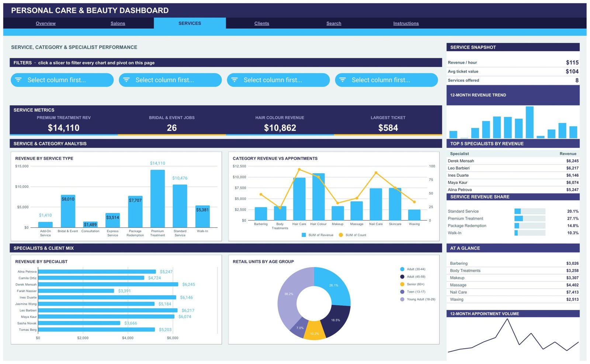Click the Adult (30-44) legend dot
The width and height of the screenshot is (590, 364).
pyautogui.click(x=402, y=269)
